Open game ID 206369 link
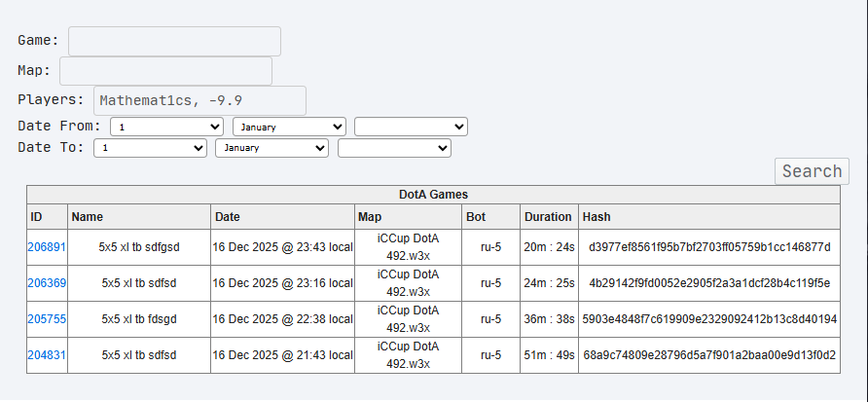Screen dimensions: 868x402 point(47,283)
